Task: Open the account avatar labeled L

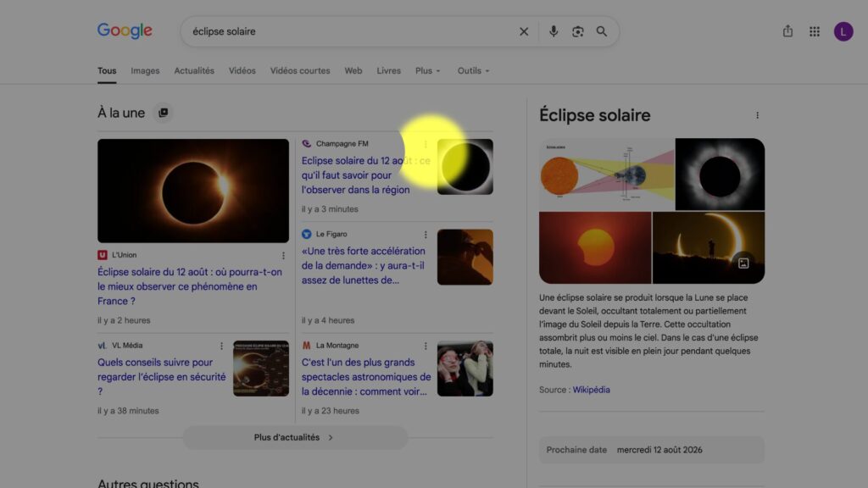Action: [x=843, y=31]
